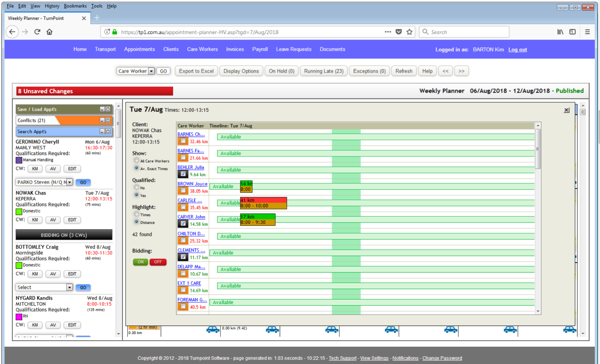The height and width of the screenshot is (364, 600).
Task: Click the timeline vertical scrollbar down arrow
Action: (538, 311)
